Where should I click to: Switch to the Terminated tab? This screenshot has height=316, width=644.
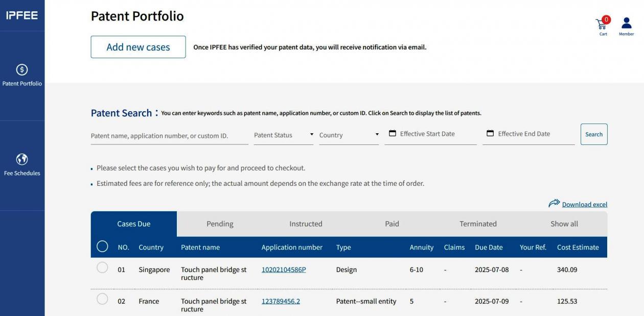pyautogui.click(x=478, y=224)
